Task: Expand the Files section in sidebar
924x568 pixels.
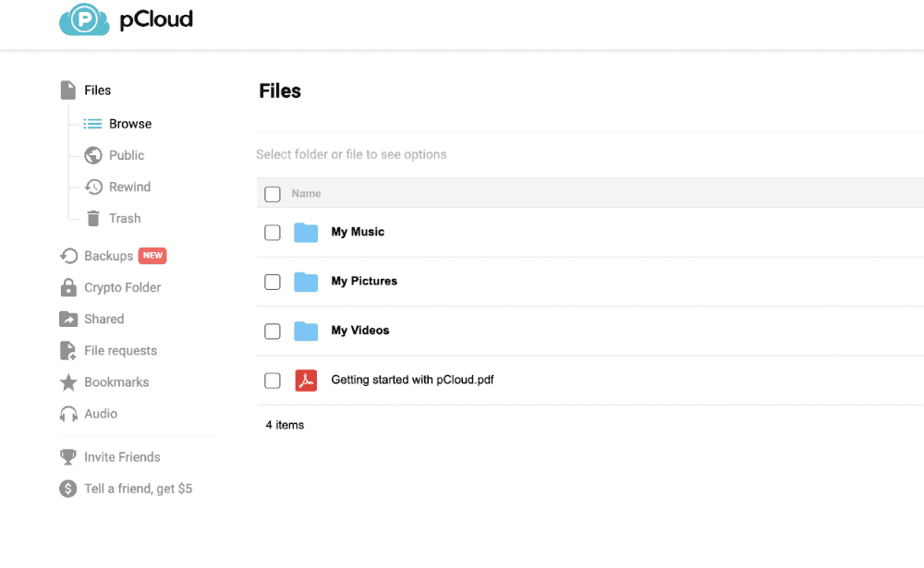Action: point(97,91)
